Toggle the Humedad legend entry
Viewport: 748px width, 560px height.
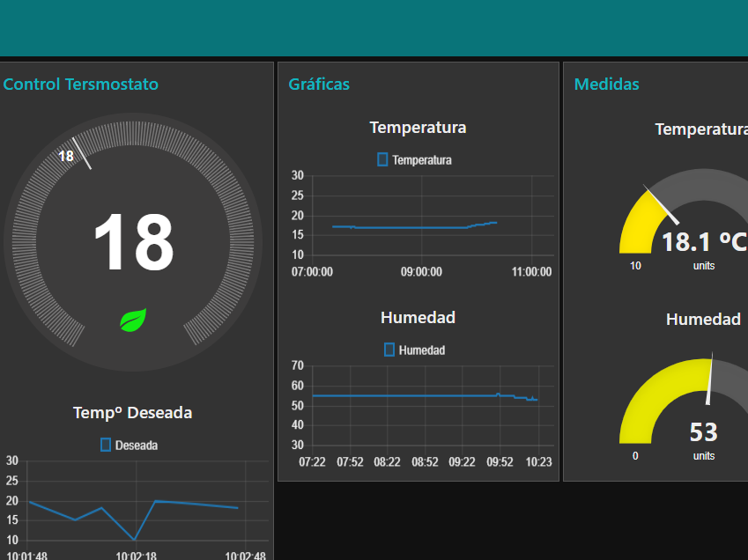tap(414, 350)
